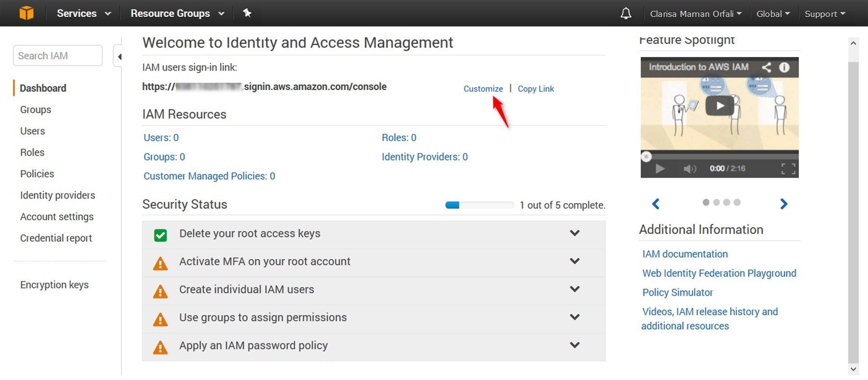The height and width of the screenshot is (380, 868).
Task: Select Policies in the sidebar
Action: click(37, 174)
